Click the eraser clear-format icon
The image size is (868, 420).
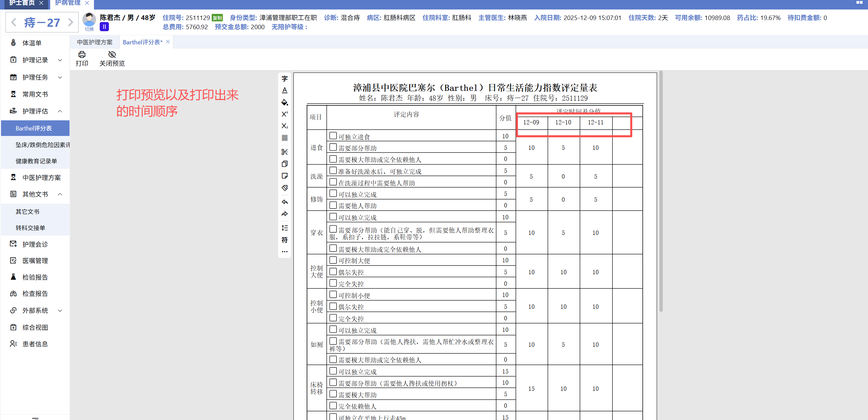click(285, 188)
